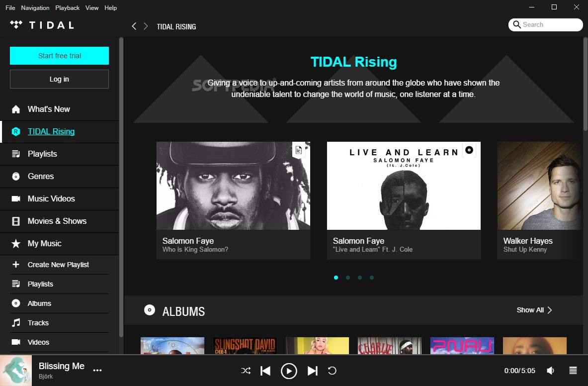The image size is (588, 386).
Task: Click in the Search field
Action: [546, 25]
